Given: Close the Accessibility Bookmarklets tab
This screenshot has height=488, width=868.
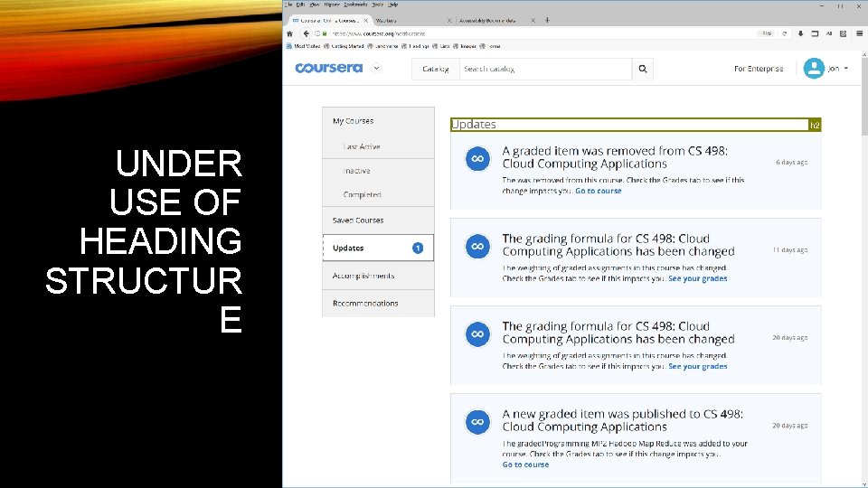Looking at the screenshot, I should tap(533, 21).
